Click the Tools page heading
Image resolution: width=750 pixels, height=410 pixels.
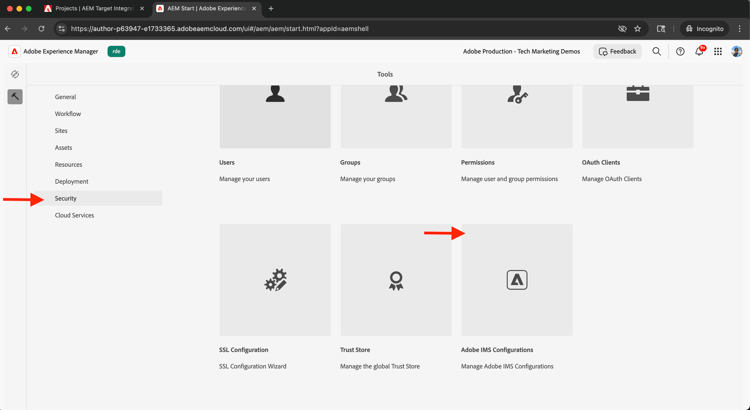click(385, 74)
